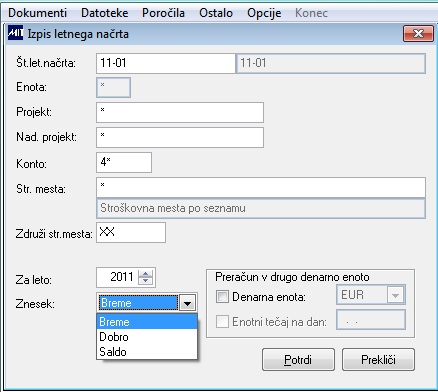This screenshot has height=392, width=438.
Task: Click the Znesek label text
Action: 35,304
